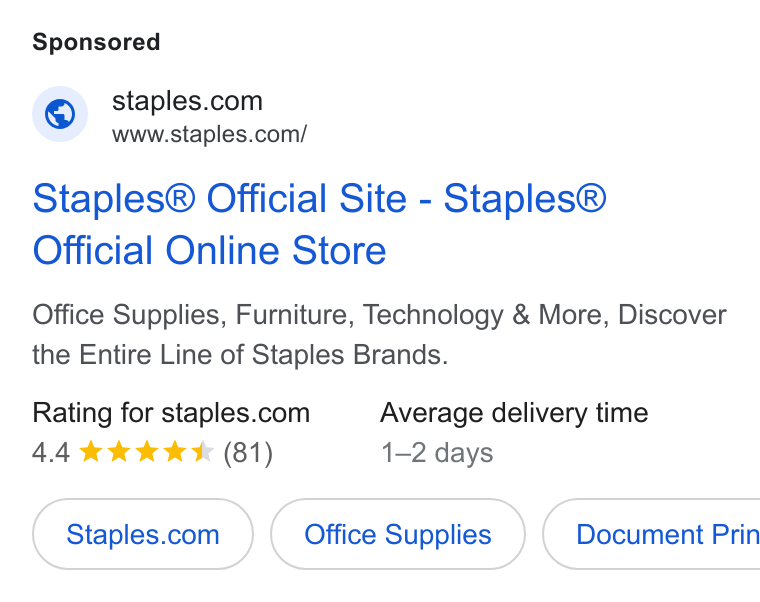Open the partially visible Document Printing chip
The width and height of the screenshot is (760, 602).
click(651, 534)
